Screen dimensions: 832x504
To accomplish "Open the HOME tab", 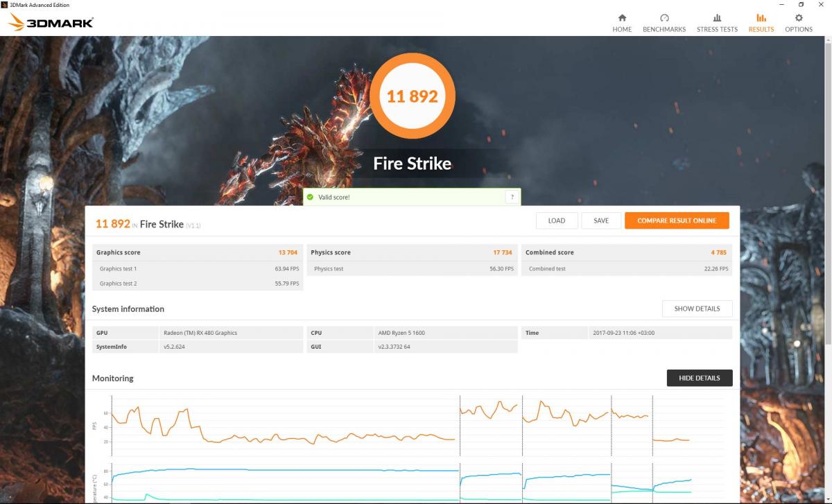I will pos(622,23).
